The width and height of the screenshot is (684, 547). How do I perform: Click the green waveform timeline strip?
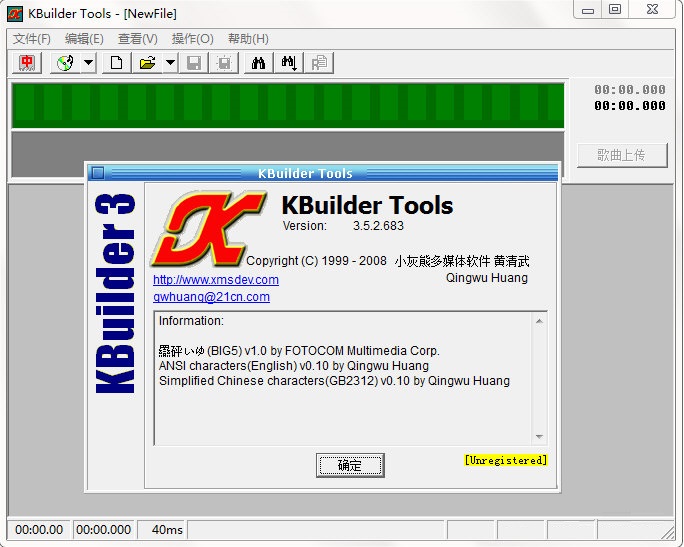click(x=288, y=106)
